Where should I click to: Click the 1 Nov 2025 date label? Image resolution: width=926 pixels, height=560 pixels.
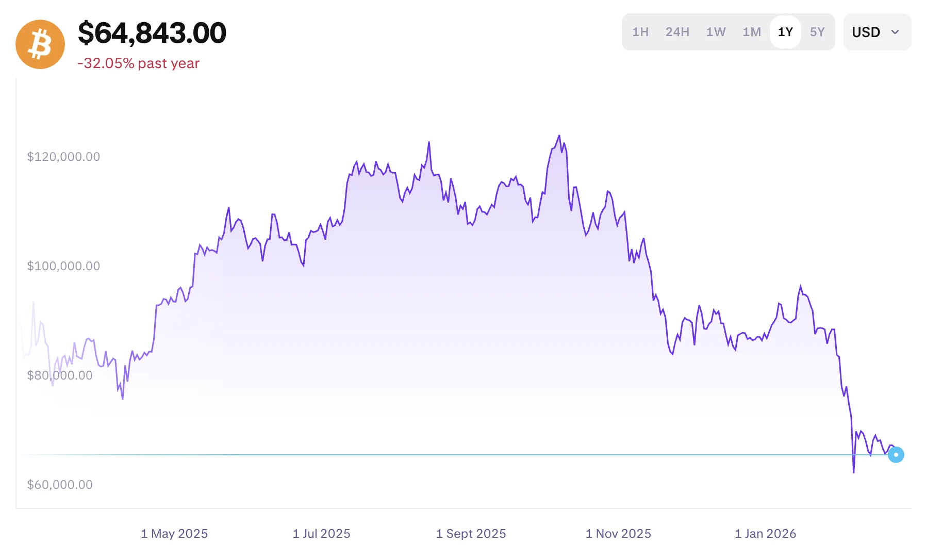618,534
